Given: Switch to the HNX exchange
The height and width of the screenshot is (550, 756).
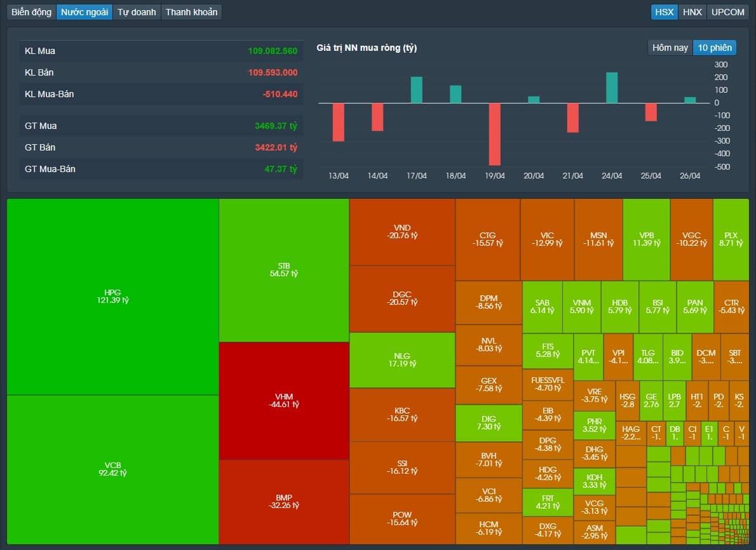Looking at the screenshot, I should (692, 12).
